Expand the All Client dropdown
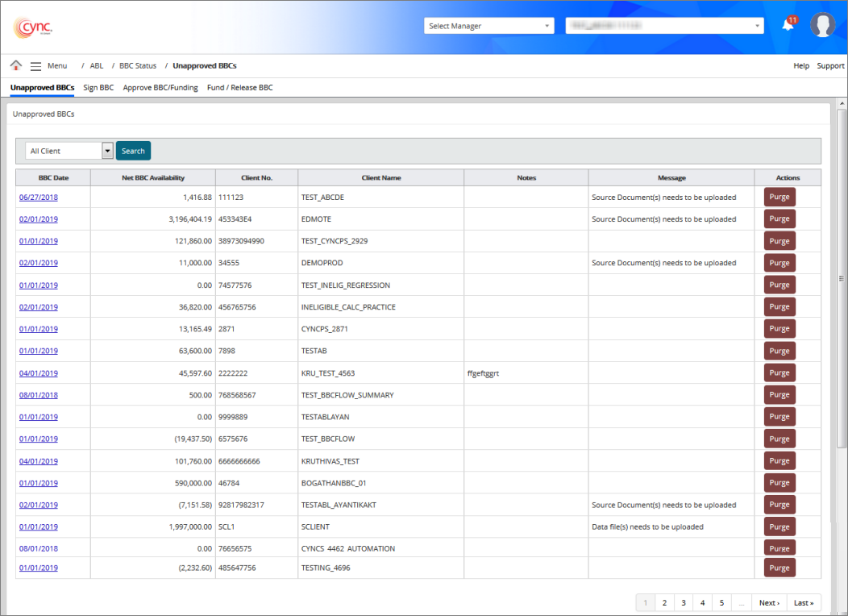848x616 pixels. click(69, 151)
